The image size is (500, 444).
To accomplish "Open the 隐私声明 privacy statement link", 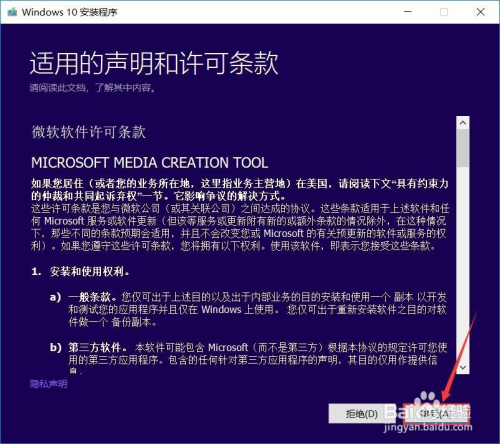I will [x=48, y=384].
